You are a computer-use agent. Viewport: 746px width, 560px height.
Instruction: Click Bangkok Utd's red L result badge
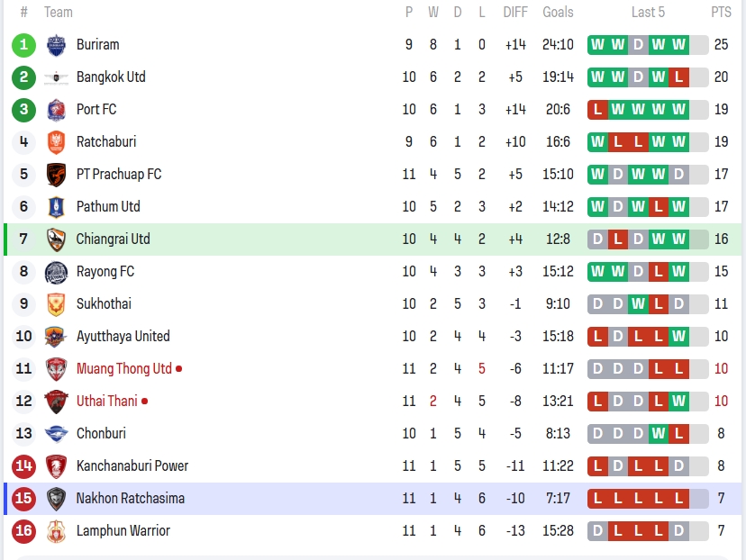[678, 77]
